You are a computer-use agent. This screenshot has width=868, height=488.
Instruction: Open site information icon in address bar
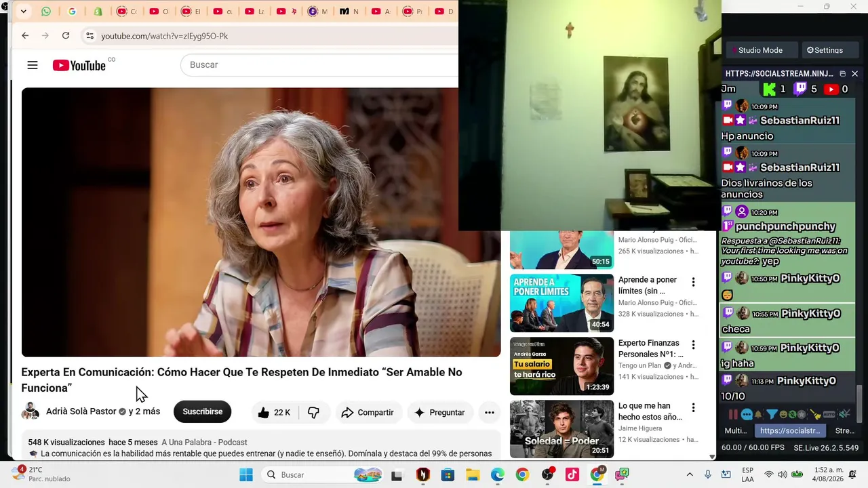tap(90, 35)
